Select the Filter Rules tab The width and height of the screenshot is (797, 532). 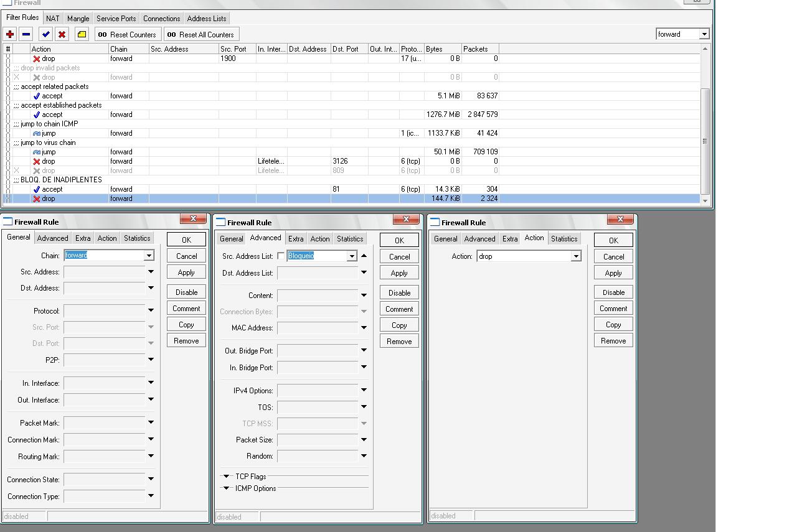pos(22,17)
